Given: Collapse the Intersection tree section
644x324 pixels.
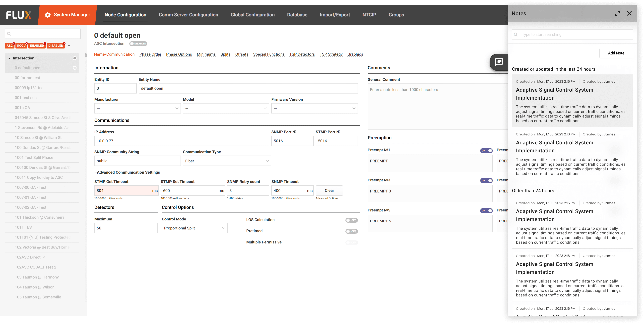Looking at the screenshot, I should click(9, 58).
